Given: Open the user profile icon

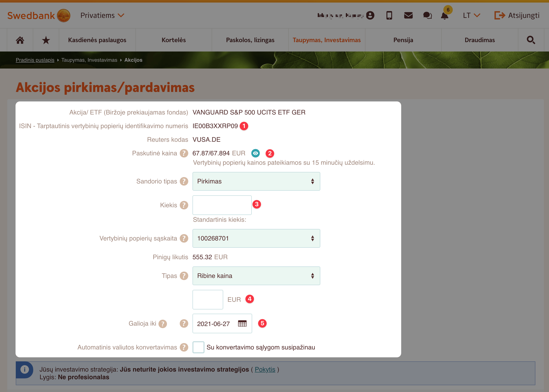Looking at the screenshot, I should point(370,16).
